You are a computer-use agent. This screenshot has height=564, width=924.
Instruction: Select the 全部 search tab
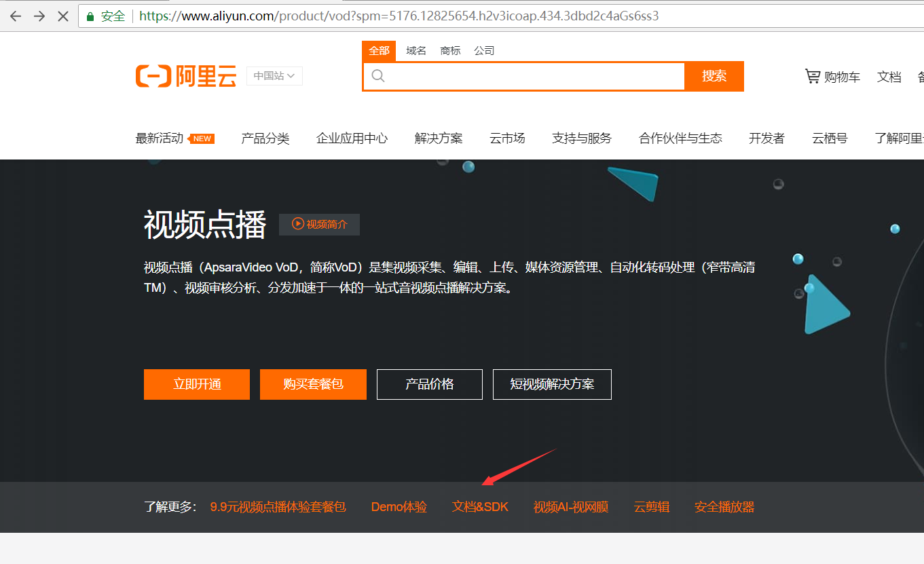(380, 51)
